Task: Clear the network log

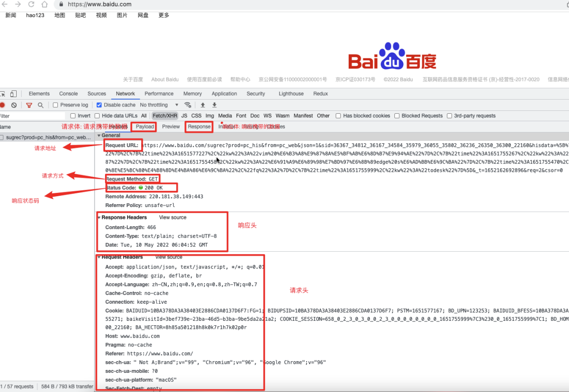Action: coord(14,105)
